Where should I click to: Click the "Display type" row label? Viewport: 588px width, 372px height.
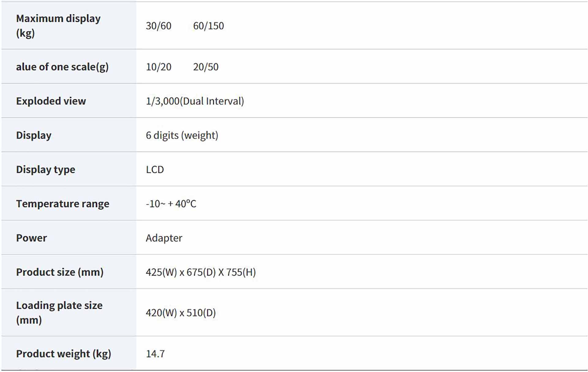pyautogui.click(x=45, y=169)
